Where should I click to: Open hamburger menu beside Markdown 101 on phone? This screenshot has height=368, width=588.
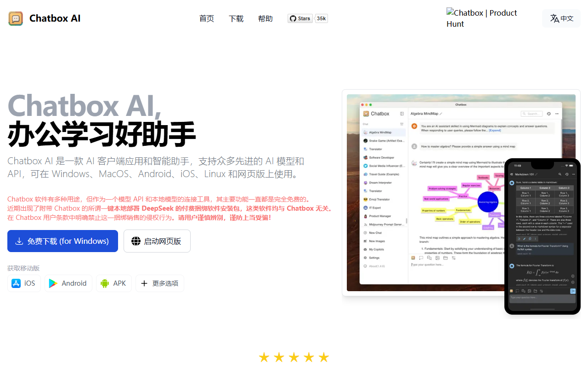(511, 174)
